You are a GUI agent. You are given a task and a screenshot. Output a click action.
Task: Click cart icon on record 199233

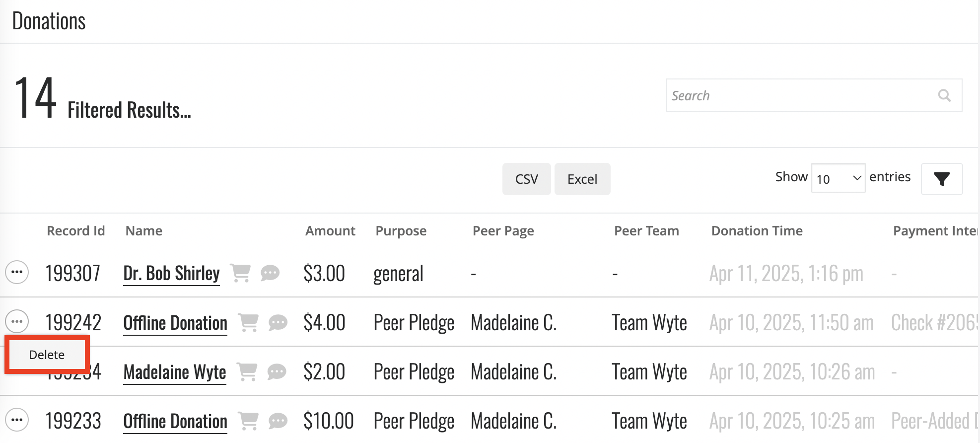[x=248, y=421]
